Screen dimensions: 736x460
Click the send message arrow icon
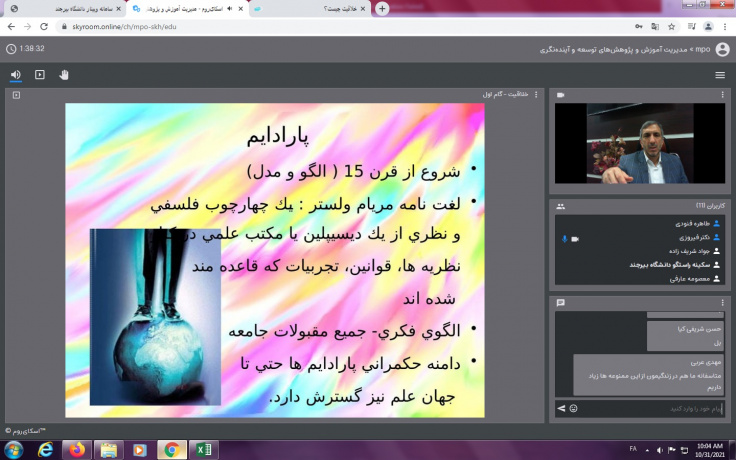click(561, 408)
